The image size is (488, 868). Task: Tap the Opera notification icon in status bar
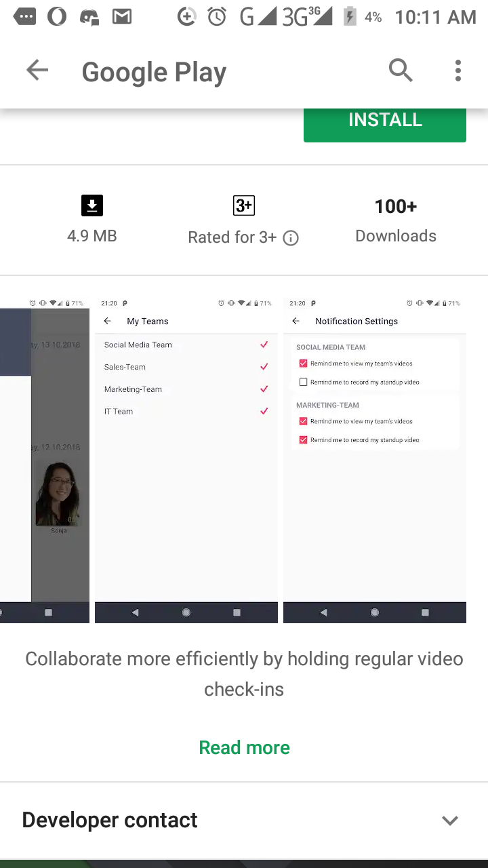[57, 17]
